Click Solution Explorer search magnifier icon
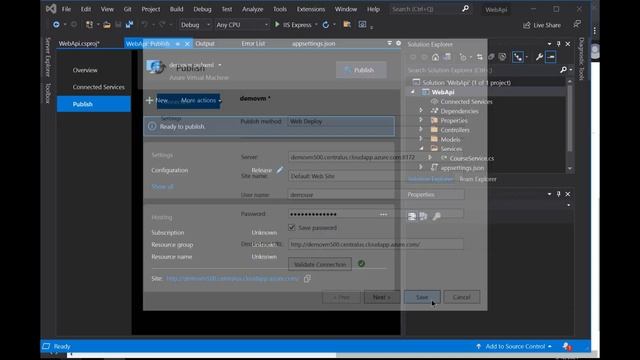 coord(564,70)
